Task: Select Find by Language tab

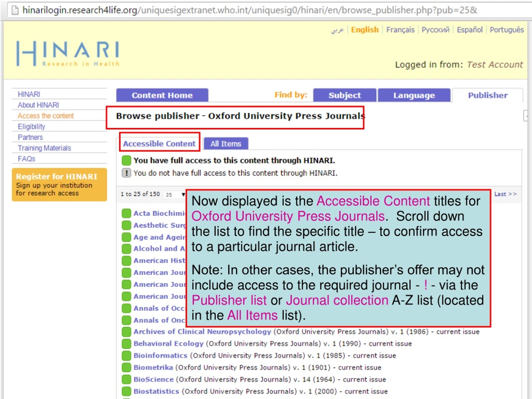Action: [414, 95]
